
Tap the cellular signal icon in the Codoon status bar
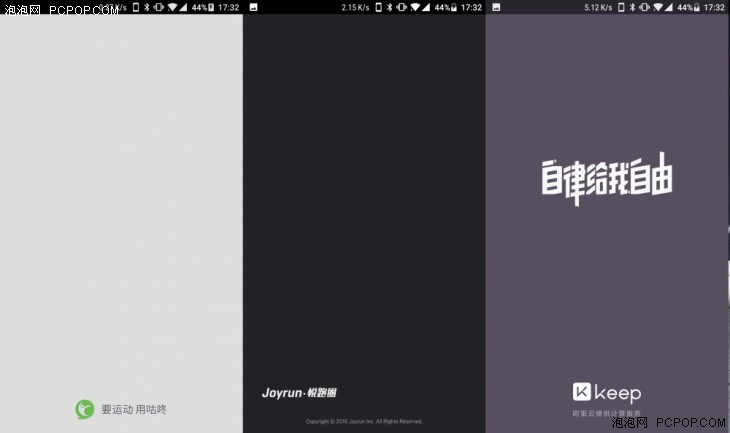click(183, 7)
